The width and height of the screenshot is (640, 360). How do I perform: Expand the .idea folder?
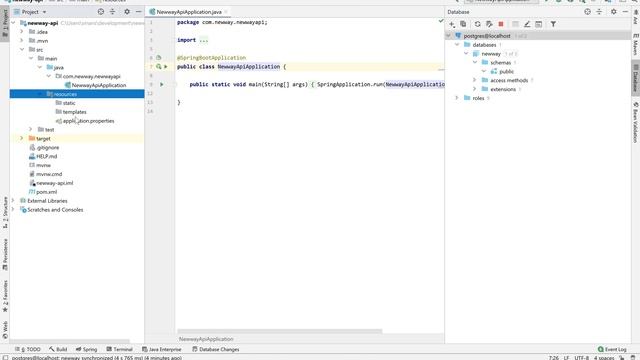tap(22, 31)
